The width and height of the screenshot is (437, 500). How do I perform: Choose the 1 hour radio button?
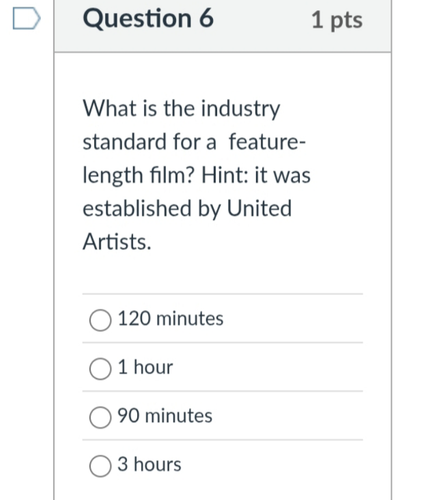pos(100,369)
